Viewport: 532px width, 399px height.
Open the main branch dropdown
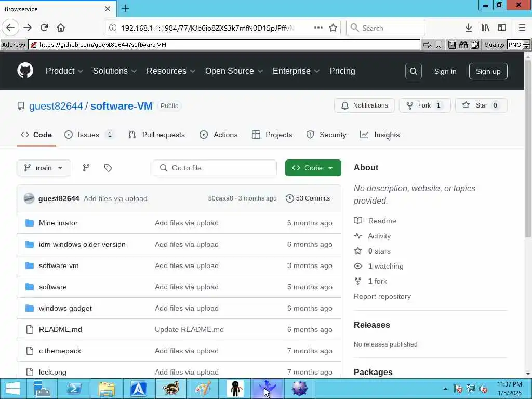pyautogui.click(x=44, y=168)
